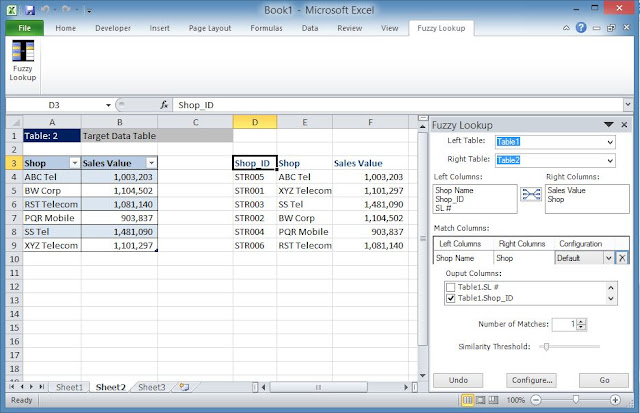The height and width of the screenshot is (413, 640).
Task: Click the Save icon in quick access toolbar
Action: [30, 10]
